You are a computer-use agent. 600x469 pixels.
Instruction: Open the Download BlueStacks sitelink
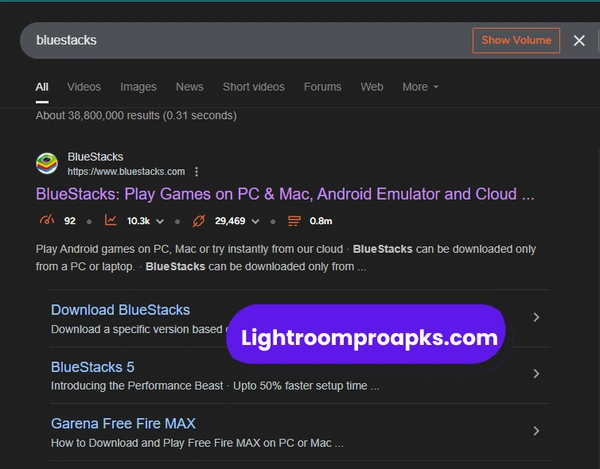[120, 310]
